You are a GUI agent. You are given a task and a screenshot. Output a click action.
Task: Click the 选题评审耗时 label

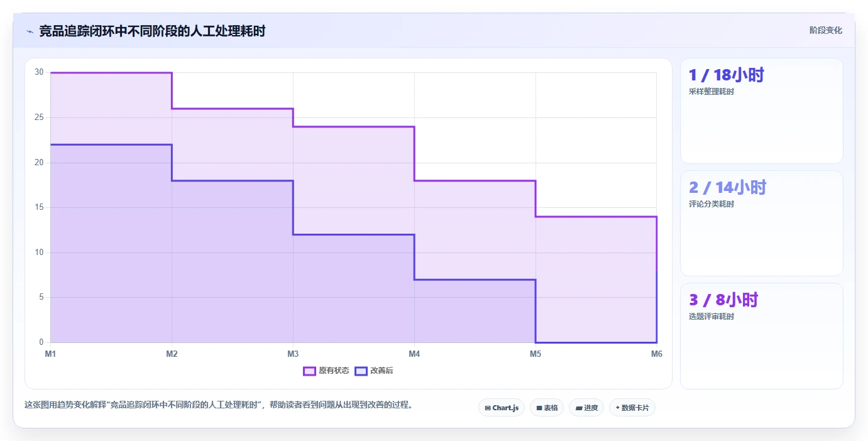click(711, 317)
